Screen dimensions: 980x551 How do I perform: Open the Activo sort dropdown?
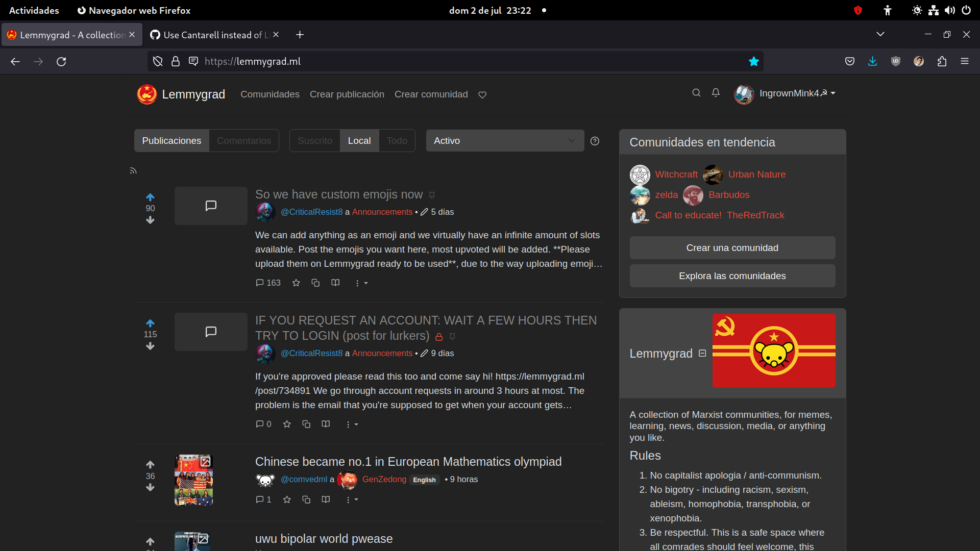point(505,140)
